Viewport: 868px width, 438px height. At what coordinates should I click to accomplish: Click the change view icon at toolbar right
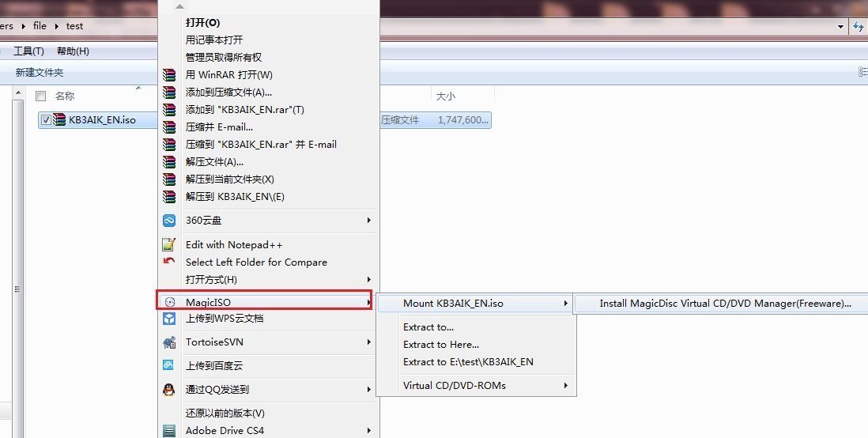(863, 73)
